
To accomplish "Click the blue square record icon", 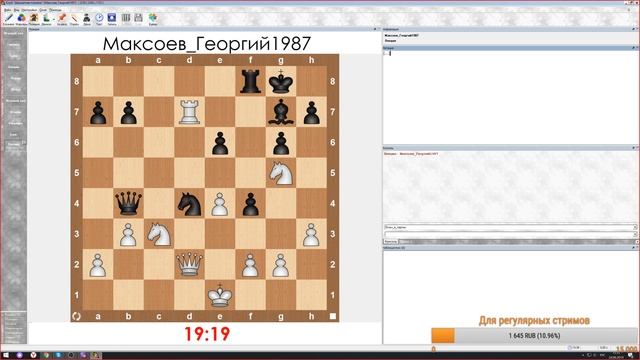I will pyautogui.click(x=112, y=18).
